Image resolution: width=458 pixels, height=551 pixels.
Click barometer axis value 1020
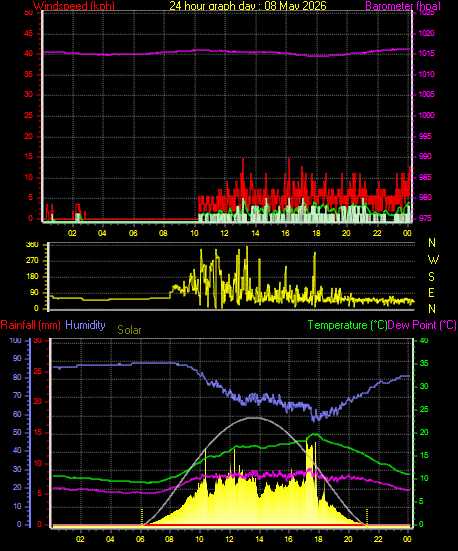tap(427, 33)
